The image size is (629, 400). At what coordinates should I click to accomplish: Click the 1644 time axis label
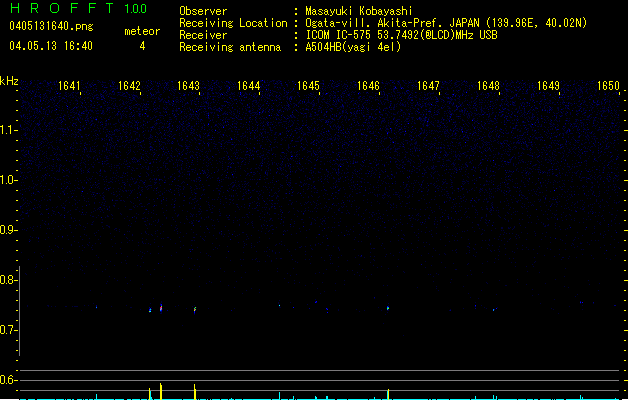click(x=249, y=86)
